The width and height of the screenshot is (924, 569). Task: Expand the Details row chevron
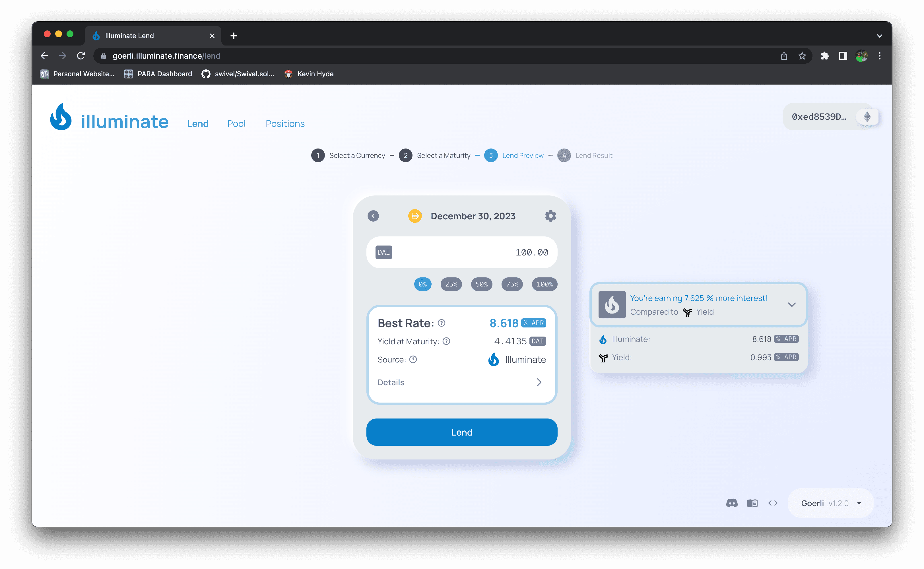point(539,382)
